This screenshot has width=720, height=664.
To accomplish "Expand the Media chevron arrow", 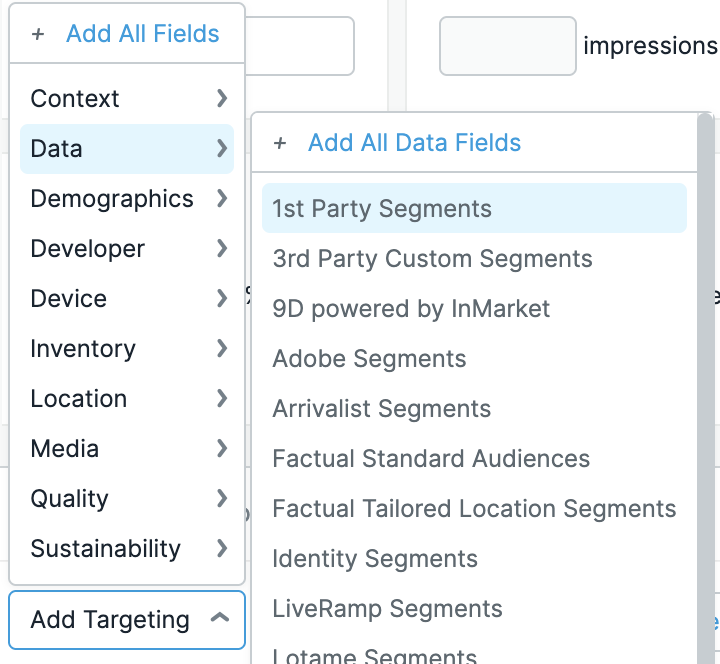I will coord(221,448).
